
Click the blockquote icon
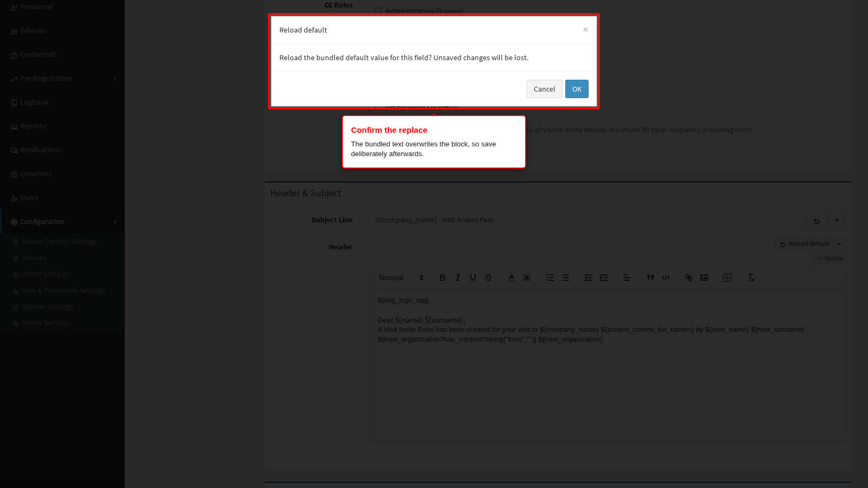click(x=650, y=278)
